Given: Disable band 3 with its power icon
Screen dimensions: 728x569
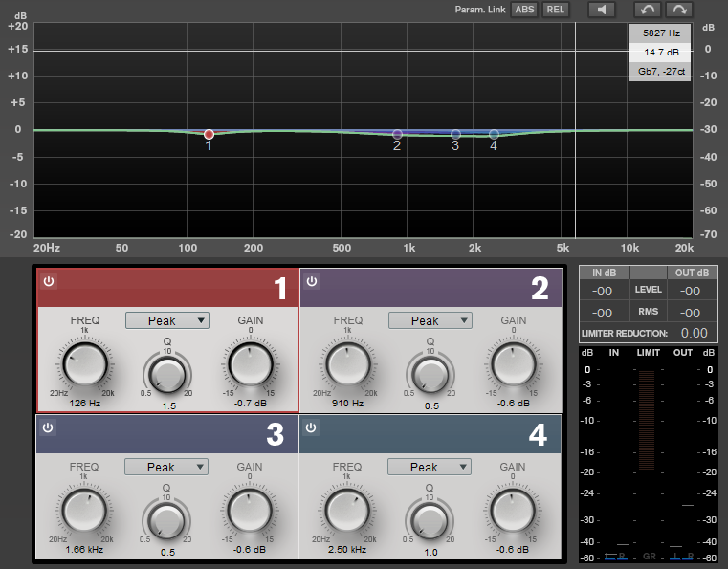Looking at the screenshot, I should coord(48,427).
